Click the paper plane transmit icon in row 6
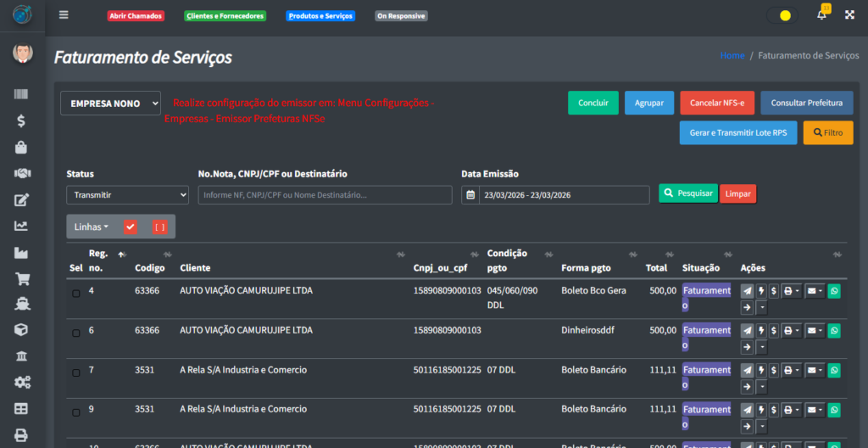 [747, 331]
